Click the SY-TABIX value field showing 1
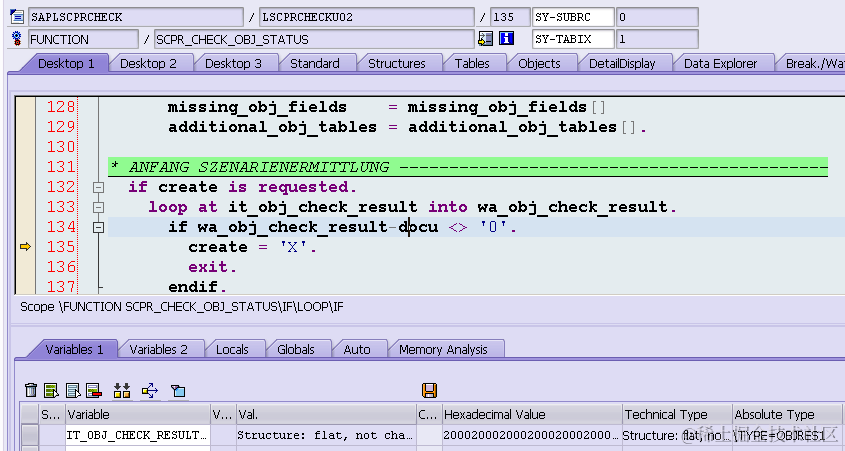 tap(657, 39)
